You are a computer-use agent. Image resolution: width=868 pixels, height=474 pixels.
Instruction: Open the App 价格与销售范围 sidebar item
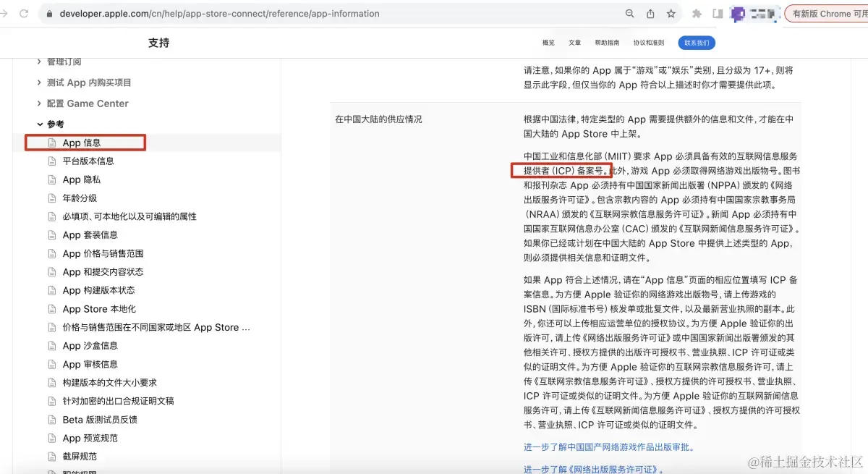103,253
